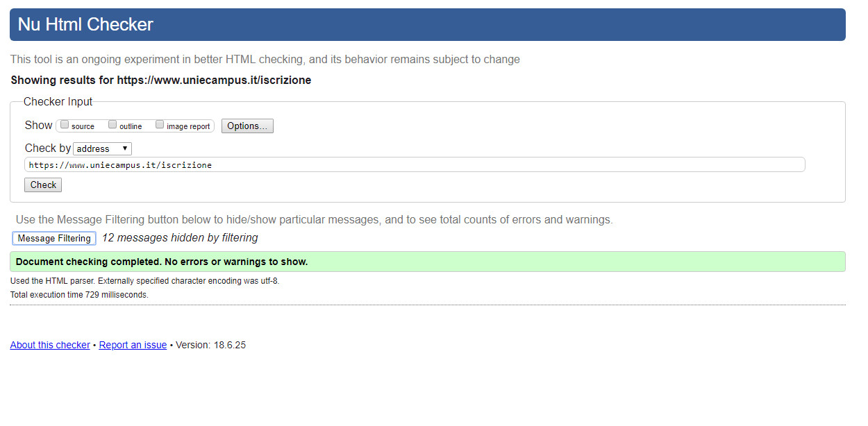The height and width of the screenshot is (426, 868).
Task: Click the Checker Input fieldset legend
Action: [58, 102]
